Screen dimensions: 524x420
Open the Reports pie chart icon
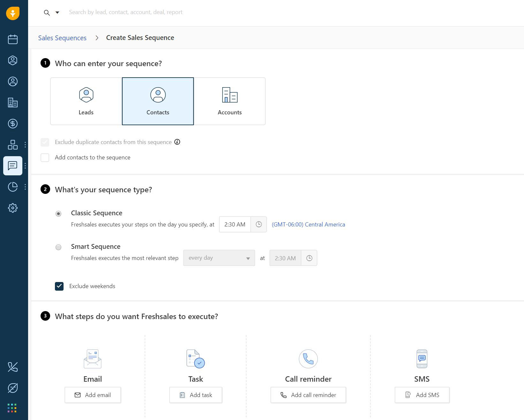click(x=13, y=187)
